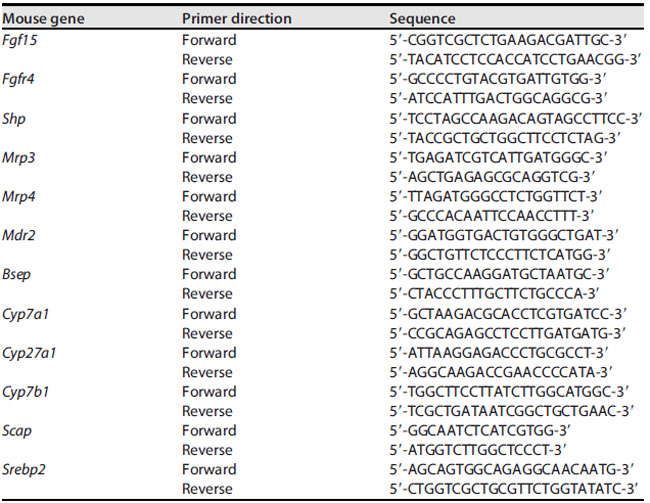Select the Cyp27a1 gene name

pos(29,353)
